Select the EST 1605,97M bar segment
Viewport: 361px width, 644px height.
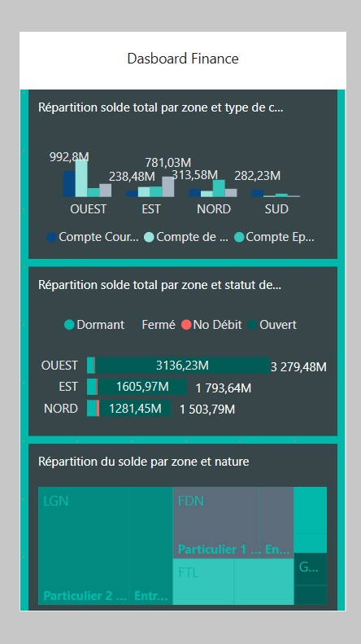click(x=142, y=387)
